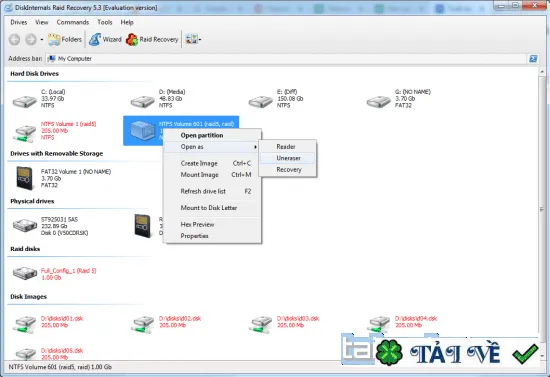Expand the Open as submenu
550x377 pixels.
click(213, 147)
